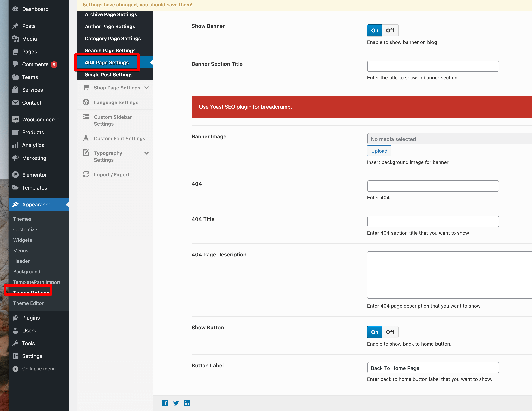Image resolution: width=532 pixels, height=411 pixels.
Task: Turn Show Button toggle Off
Action: pyautogui.click(x=390, y=332)
